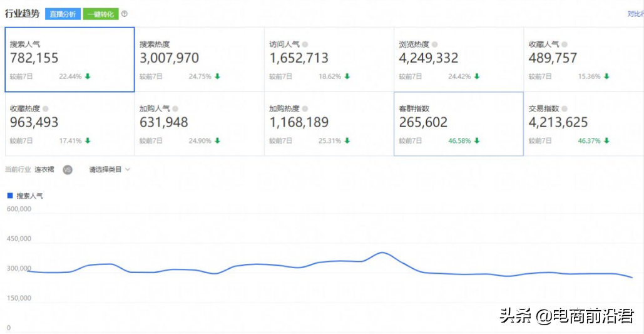
Task: Select the 客群指数 metric card
Action: (458, 123)
